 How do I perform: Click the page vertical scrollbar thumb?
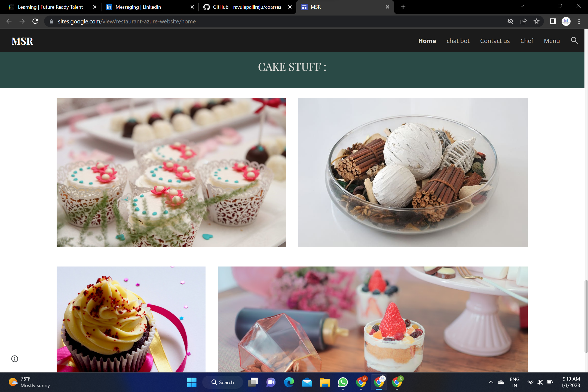pos(586,316)
